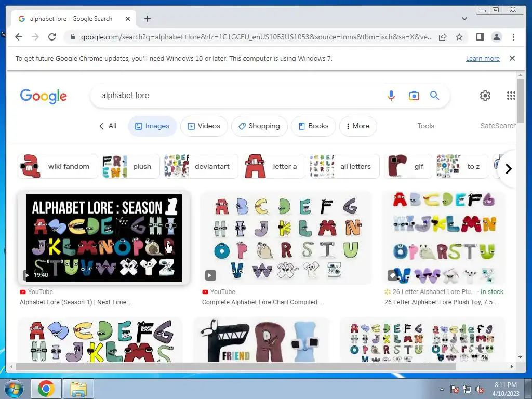Open the Alphabet Lore Season 1 thumbnail
The image size is (532, 399).
coord(104,238)
